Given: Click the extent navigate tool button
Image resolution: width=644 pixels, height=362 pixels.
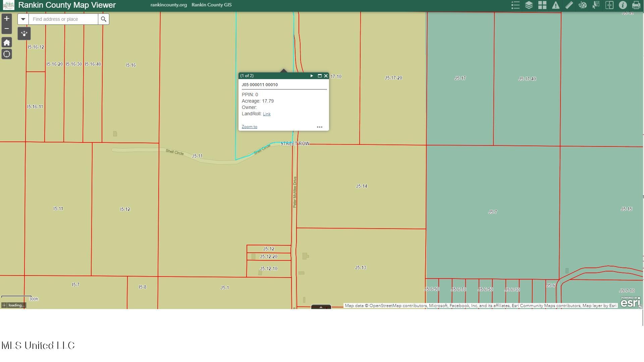Looking at the screenshot, I should (24, 34).
